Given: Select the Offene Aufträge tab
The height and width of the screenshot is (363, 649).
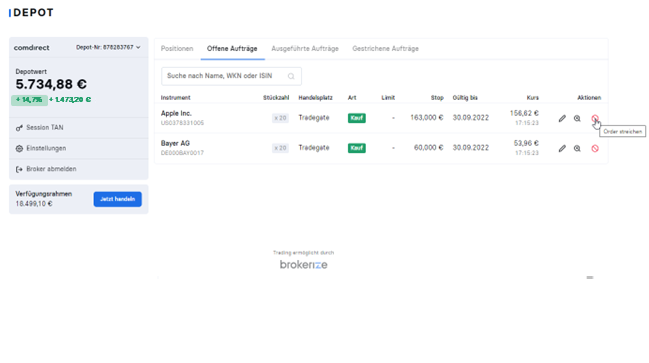Looking at the screenshot, I should (x=232, y=48).
